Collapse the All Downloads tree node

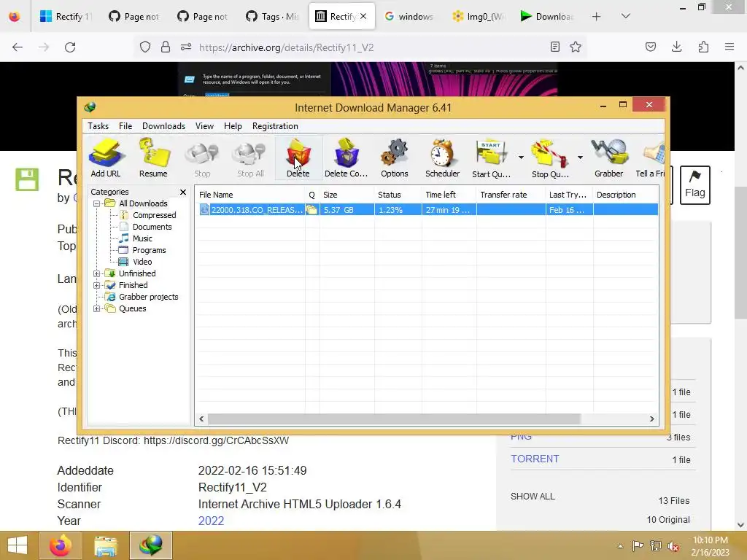[97, 203]
